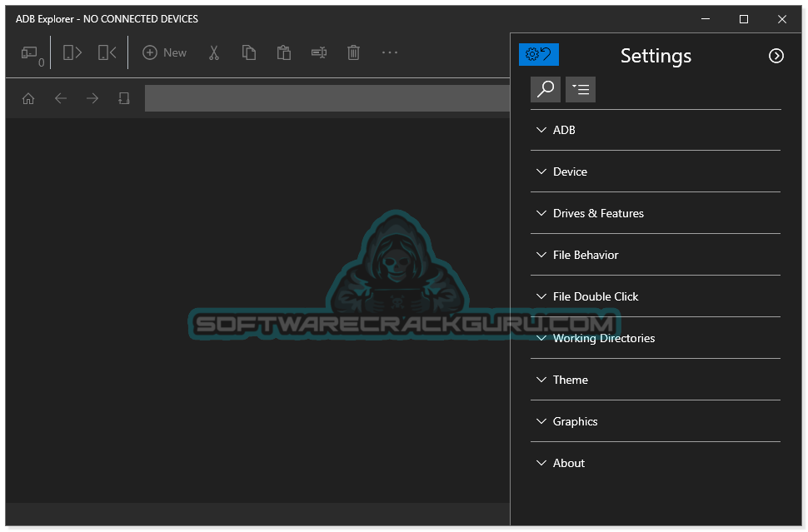The image size is (808, 532).
Task: Click the New item button
Action: pos(164,52)
